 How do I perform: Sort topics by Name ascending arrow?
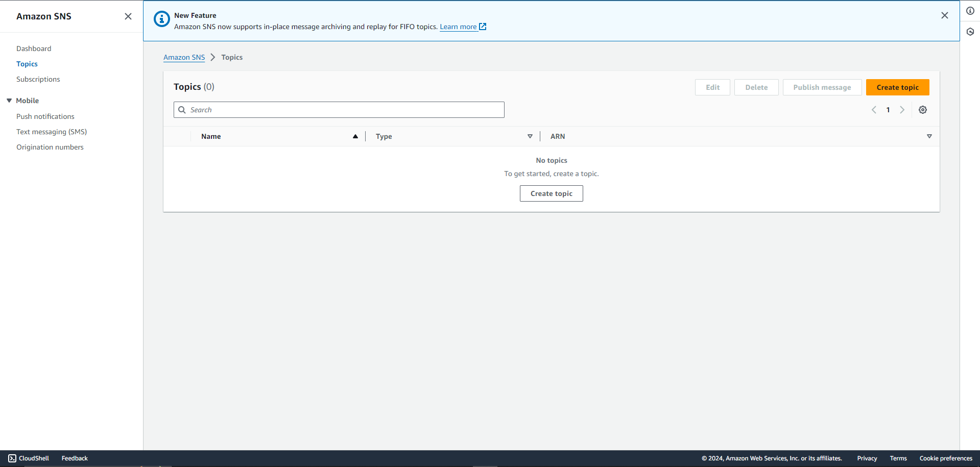(355, 136)
